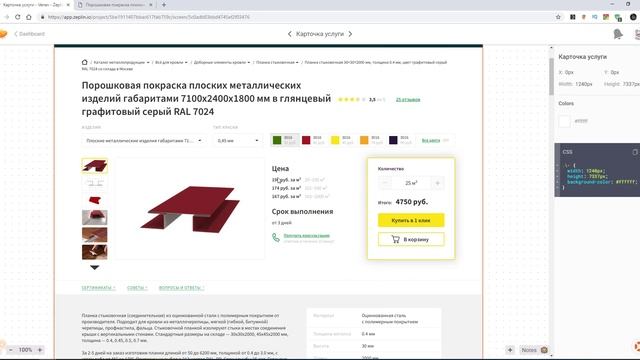Reload the browser page
640x360 pixels.
click(x=18, y=17)
